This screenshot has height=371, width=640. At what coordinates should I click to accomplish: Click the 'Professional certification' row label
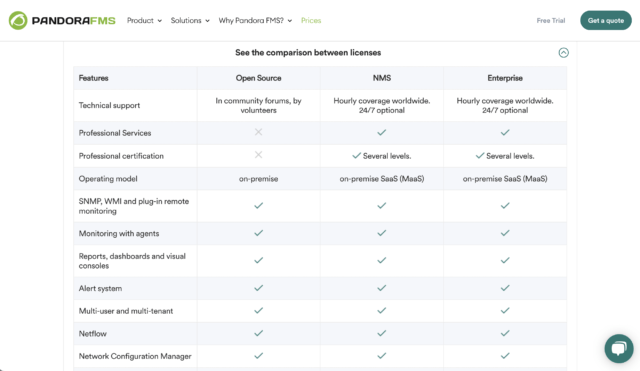click(x=121, y=156)
